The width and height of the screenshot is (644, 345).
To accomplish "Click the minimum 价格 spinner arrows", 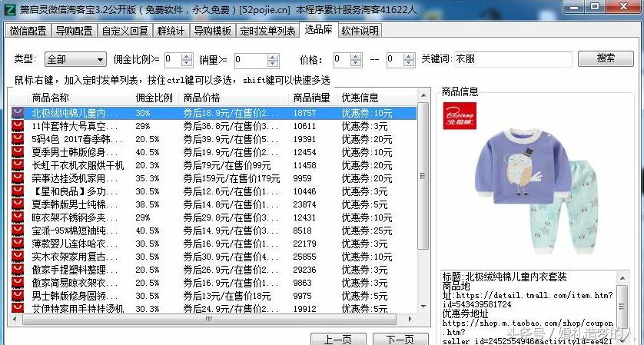I will pos(357,60).
